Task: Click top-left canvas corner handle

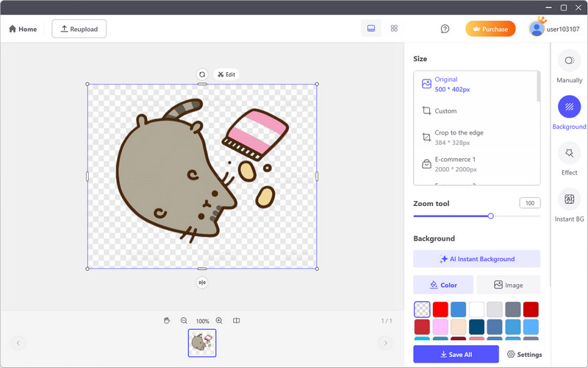Action: click(x=87, y=84)
